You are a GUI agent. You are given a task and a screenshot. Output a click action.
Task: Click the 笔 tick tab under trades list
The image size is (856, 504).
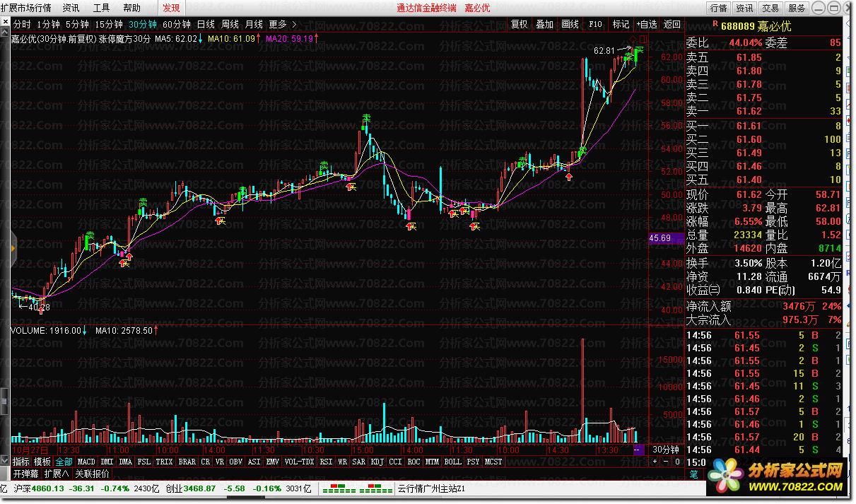(x=694, y=474)
